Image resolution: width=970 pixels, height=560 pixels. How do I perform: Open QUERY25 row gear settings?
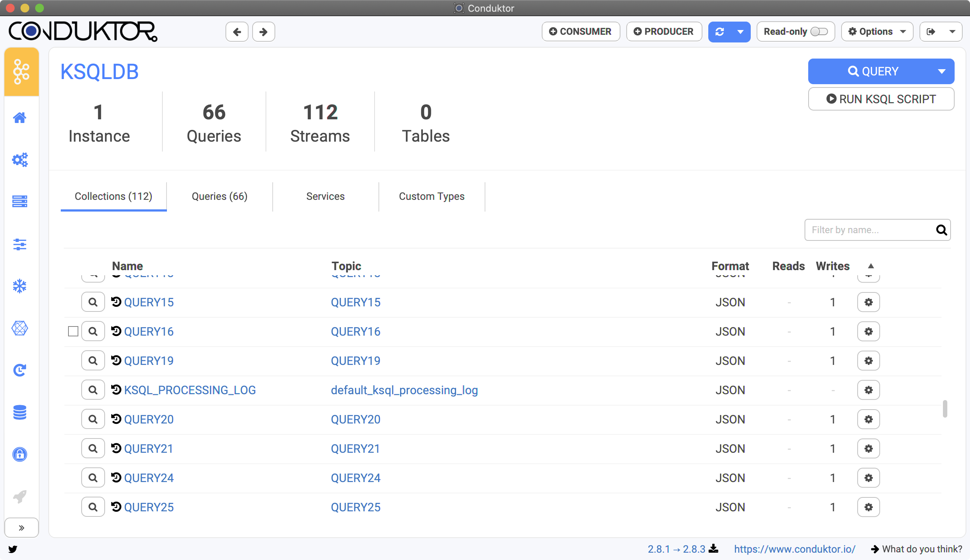[869, 507]
